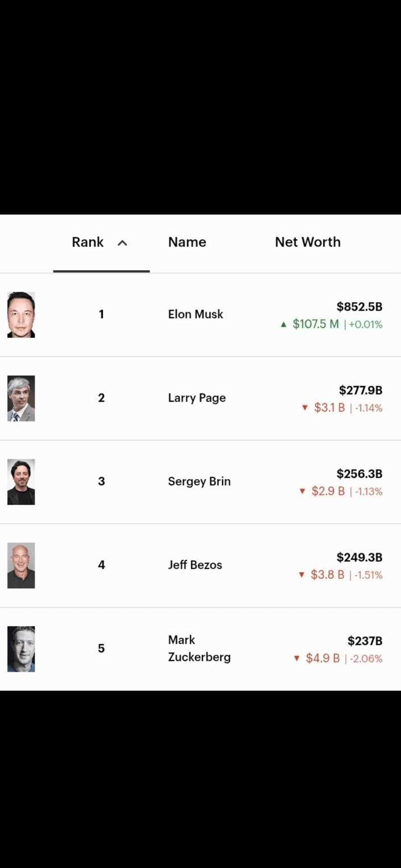The image size is (401, 868).
Task: Open Jeff Bezos's profile photo
Action: (21, 565)
